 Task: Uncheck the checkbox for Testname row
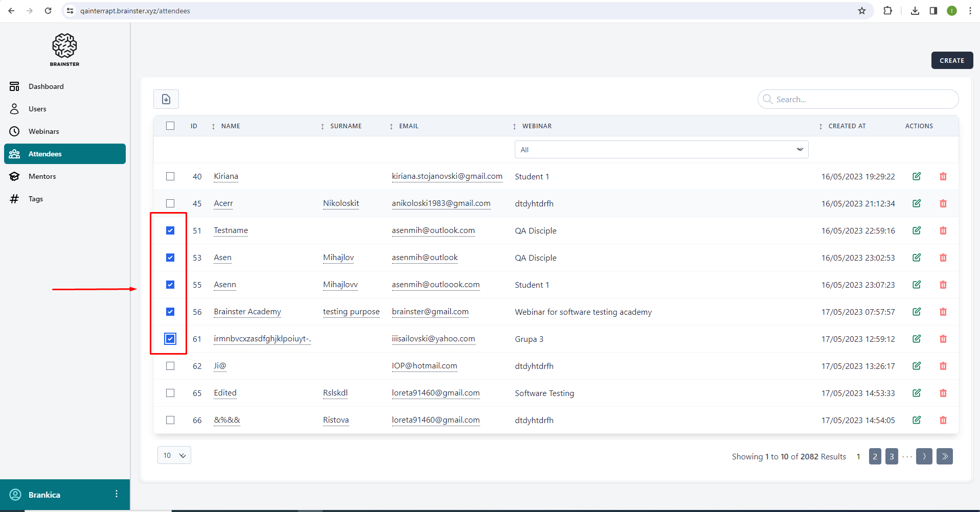coord(170,230)
